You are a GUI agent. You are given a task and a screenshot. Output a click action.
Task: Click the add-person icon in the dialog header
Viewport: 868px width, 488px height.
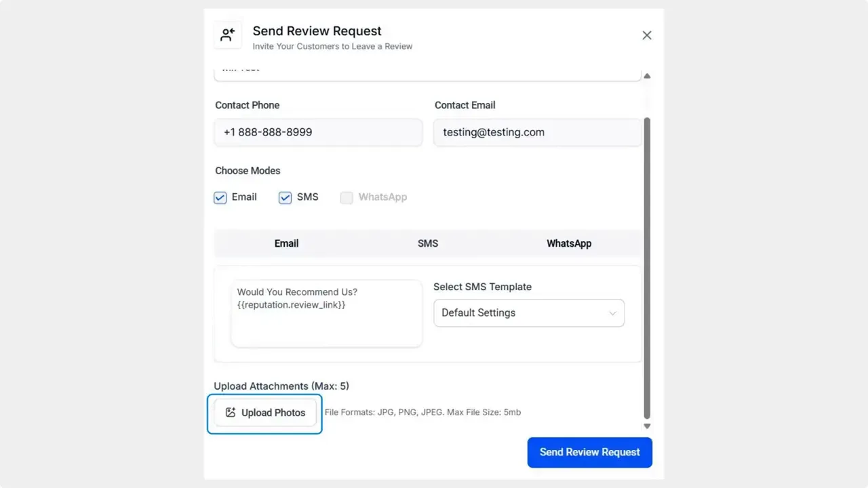(x=228, y=34)
